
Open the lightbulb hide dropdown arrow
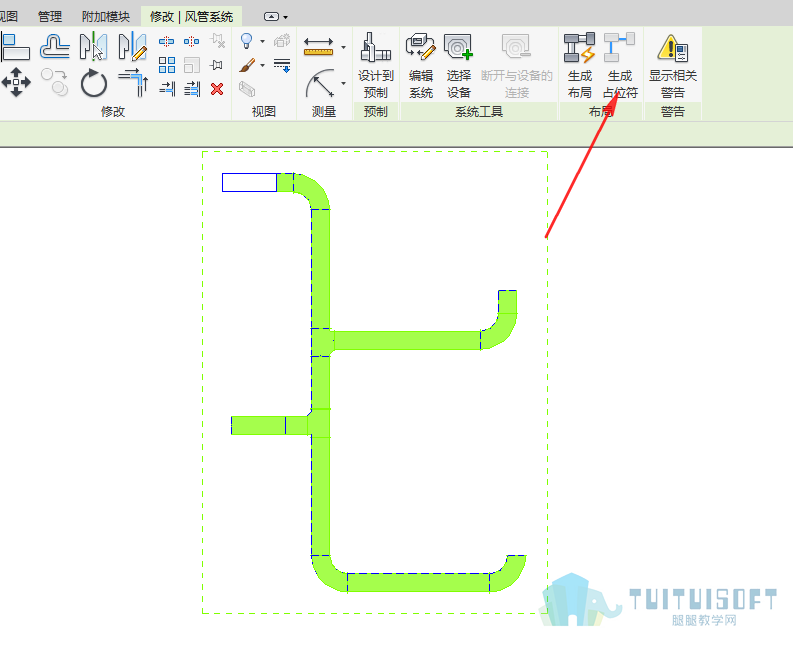click(262, 41)
